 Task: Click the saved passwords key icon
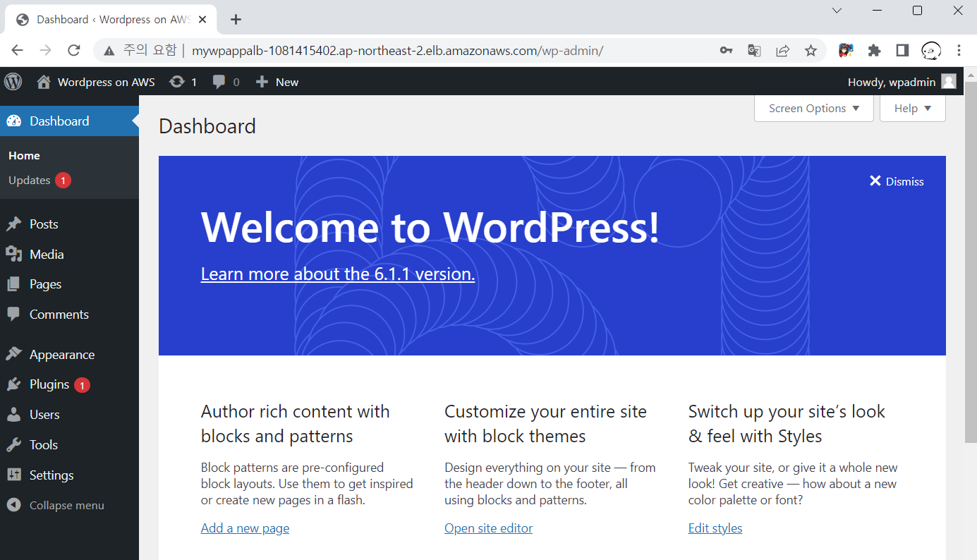pyautogui.click(x=726, y=50)
